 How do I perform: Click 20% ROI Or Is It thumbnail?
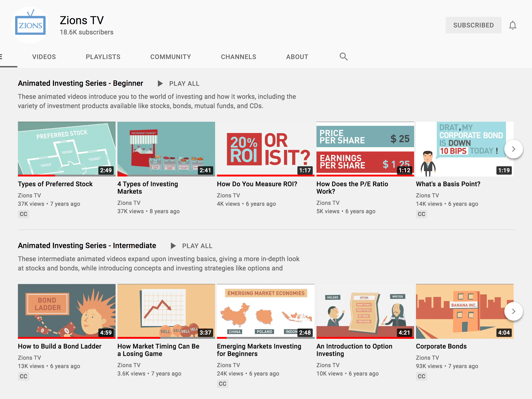point(266,149)
